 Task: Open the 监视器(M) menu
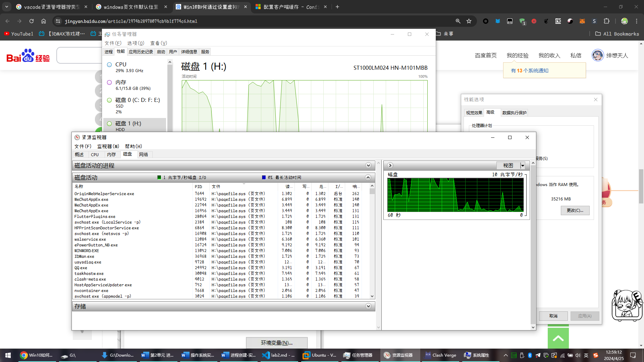point(108,146)
